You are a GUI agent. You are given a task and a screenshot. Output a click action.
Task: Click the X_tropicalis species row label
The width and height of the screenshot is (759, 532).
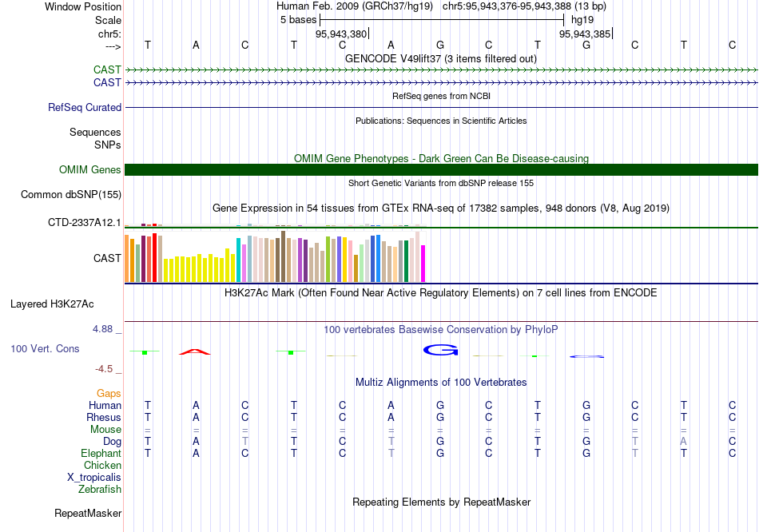94,478
